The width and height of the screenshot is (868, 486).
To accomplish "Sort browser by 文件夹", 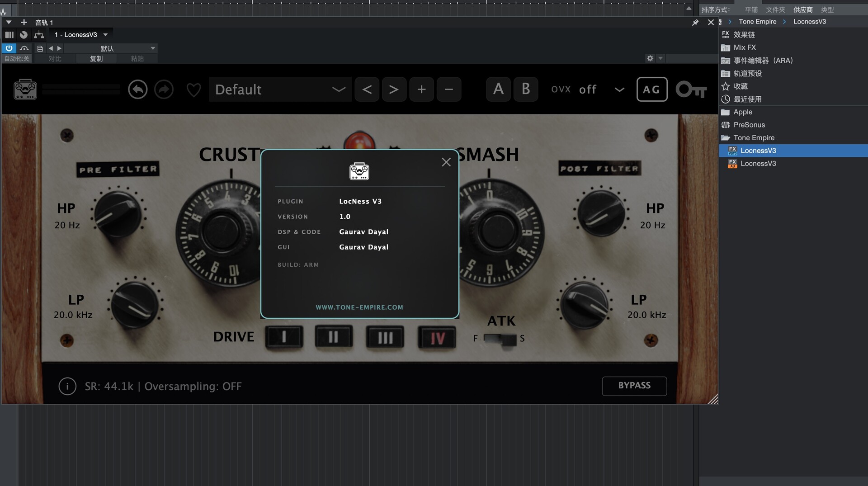I will (776, 9).
